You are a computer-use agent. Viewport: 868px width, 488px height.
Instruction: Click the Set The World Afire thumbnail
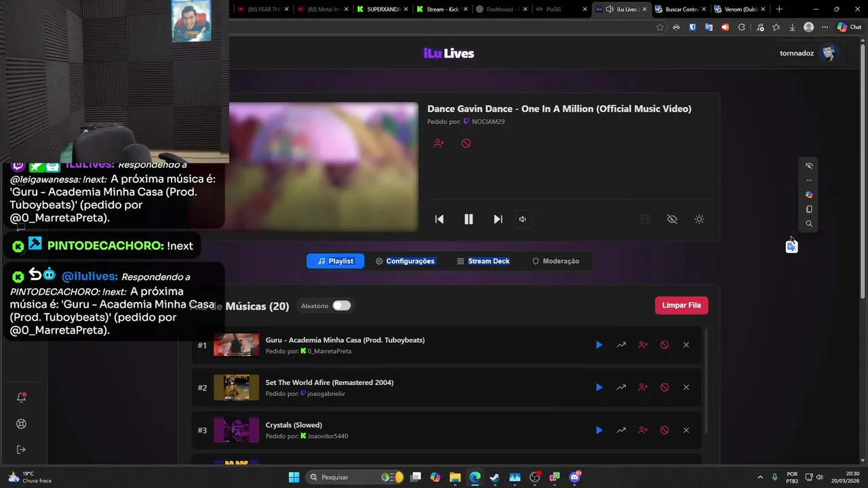click(236, 388)
